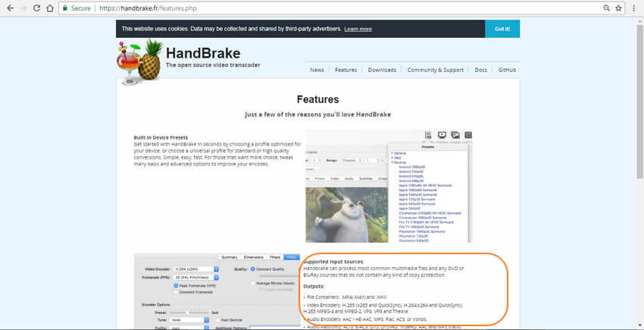644x330 pixels.
Task: Bookmark this page with the star icon
Action: pos(618,8)
